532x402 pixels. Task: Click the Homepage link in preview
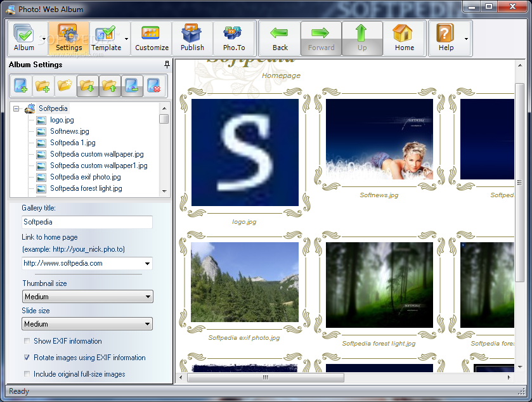coord(281,75)
